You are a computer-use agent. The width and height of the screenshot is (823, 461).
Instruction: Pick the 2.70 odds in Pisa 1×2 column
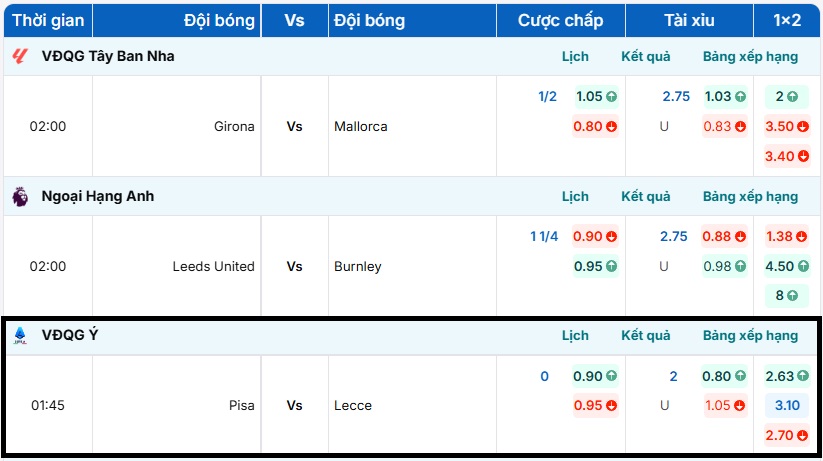pyautogui.click(x=786, y=435)
